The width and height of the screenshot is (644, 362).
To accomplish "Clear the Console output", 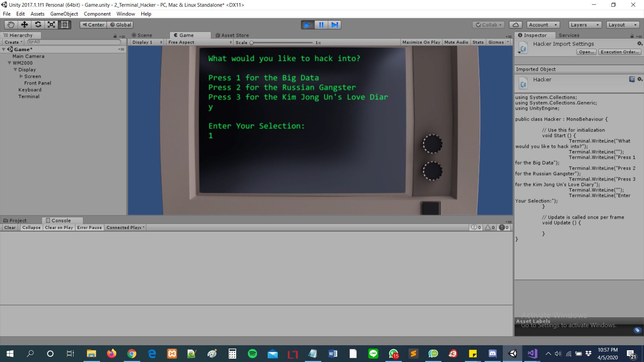I will click(x=10, y=227).
